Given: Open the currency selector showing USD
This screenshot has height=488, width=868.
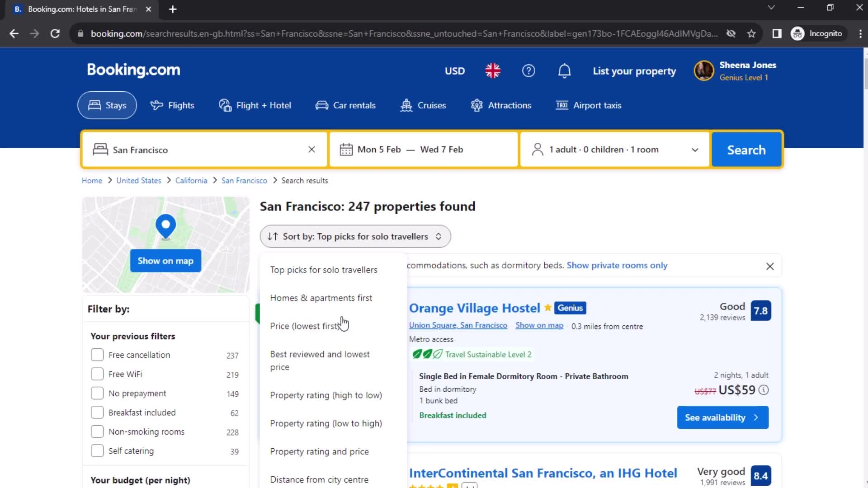Looking at the screenshot, I should tap(454, 70).
